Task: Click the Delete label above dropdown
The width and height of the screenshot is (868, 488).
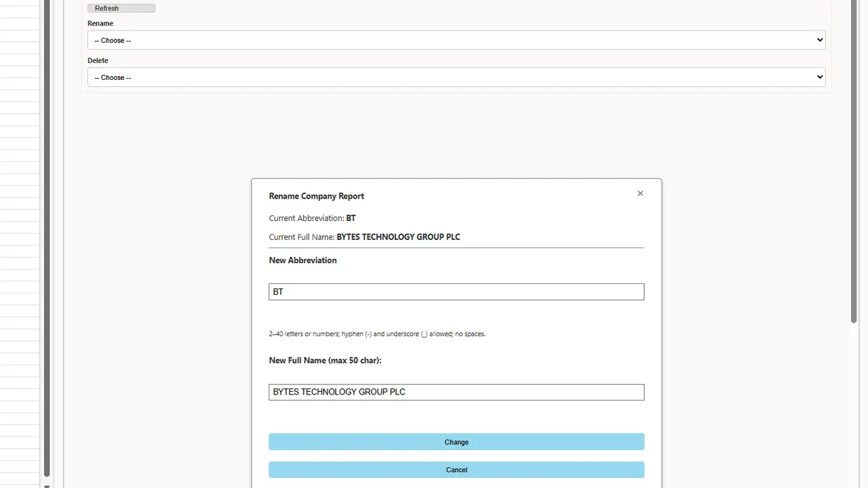Action: [x=98, y=60]
